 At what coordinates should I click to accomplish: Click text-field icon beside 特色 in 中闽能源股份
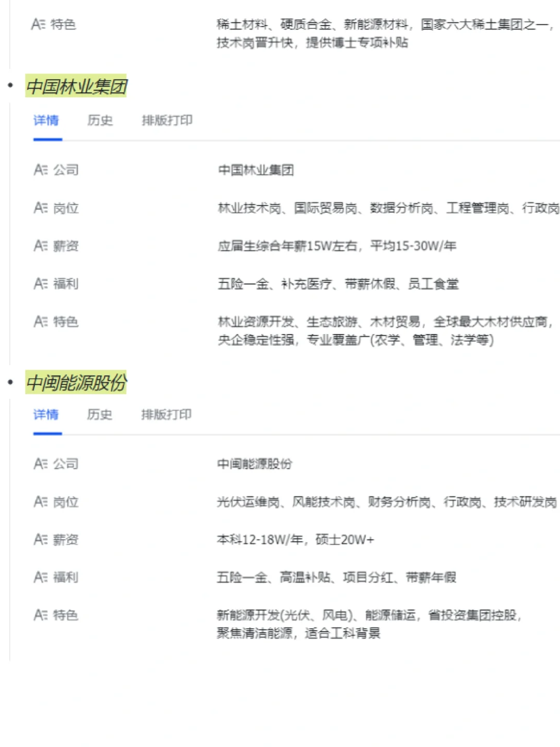41,615
